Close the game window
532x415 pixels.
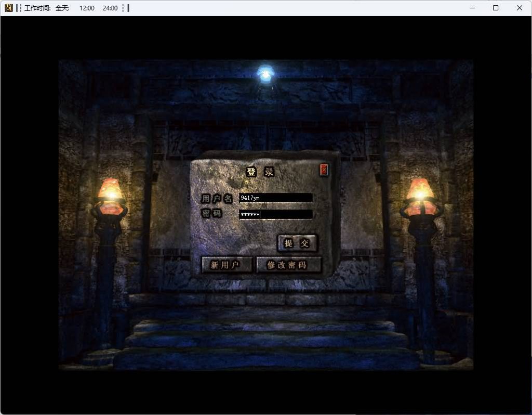coord(520,8)
